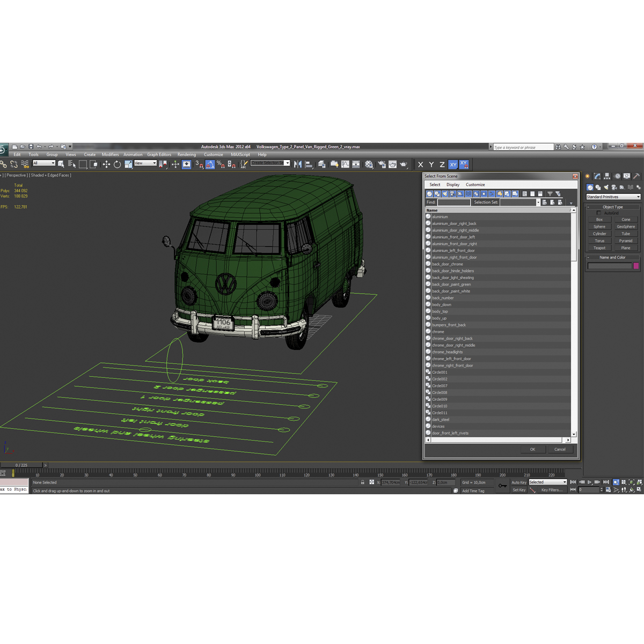Toggle Display Geometry filter in Select From Scene
Image resolution: width=644 pixels, height=644 pixels.
429,194
